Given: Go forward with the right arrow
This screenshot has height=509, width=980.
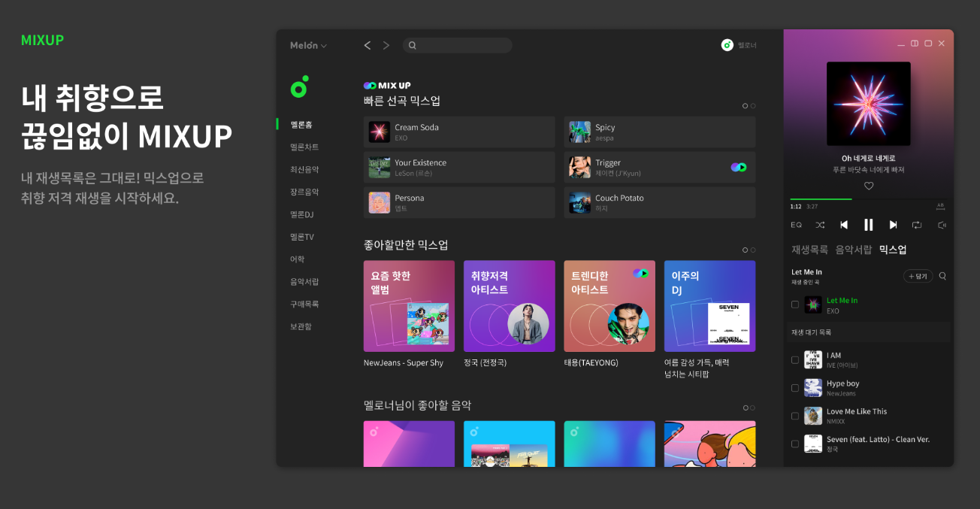Looking at the screenshot, I should (386, 45).
